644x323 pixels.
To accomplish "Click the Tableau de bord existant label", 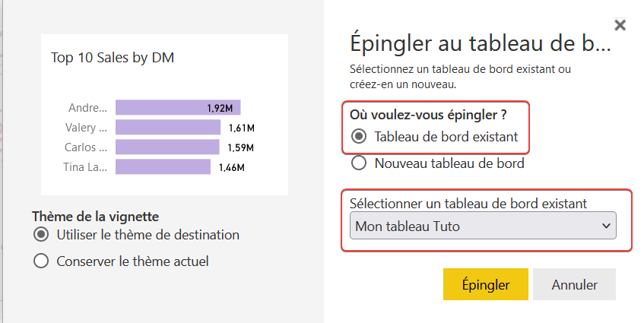I will coord(446,137).
